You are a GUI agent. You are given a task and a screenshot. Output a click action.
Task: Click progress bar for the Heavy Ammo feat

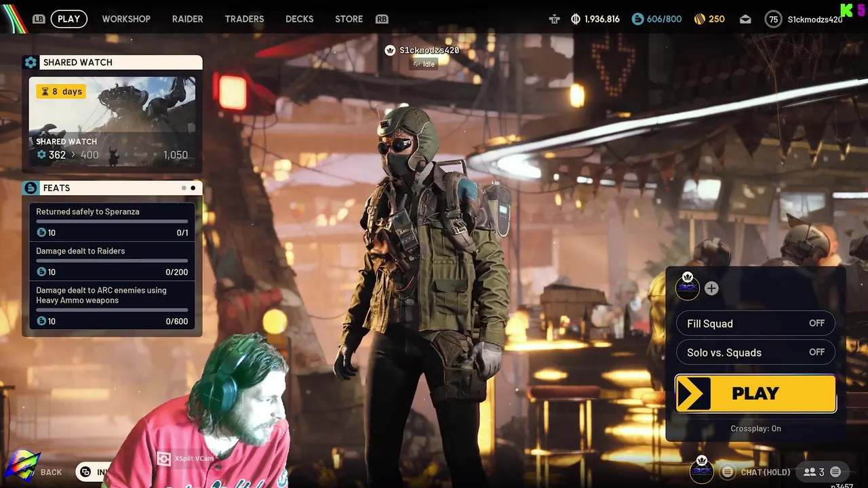tap(112, 310)
